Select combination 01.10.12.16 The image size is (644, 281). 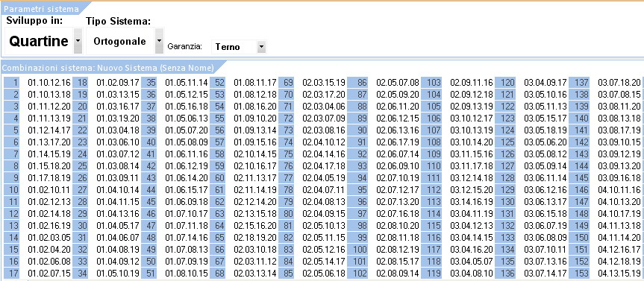tap(49, 83)
